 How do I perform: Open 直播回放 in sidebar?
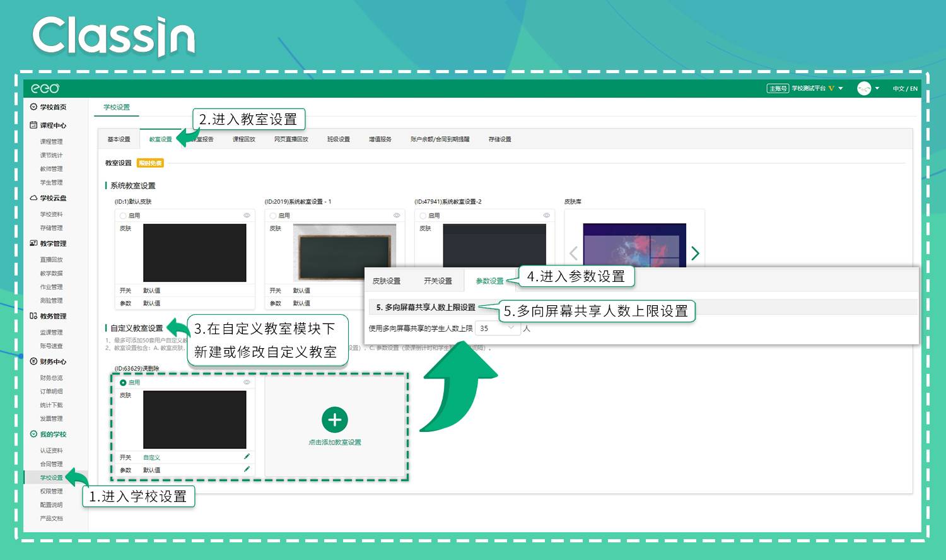(51, 260)
